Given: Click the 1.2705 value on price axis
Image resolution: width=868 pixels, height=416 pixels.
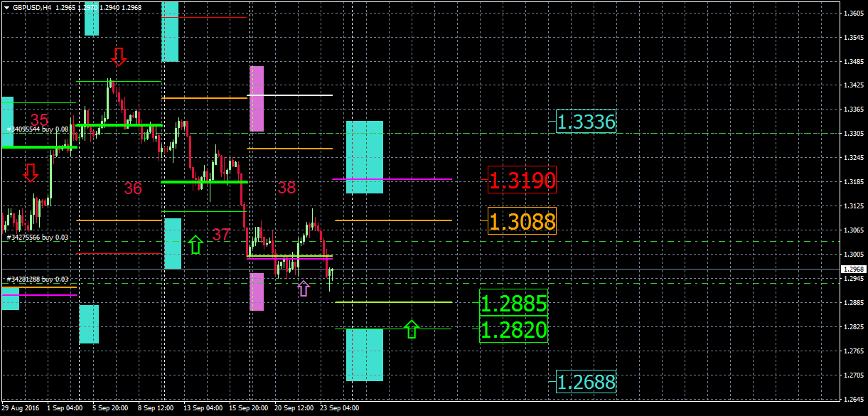Looking at the screenshot, I should 852,375.
